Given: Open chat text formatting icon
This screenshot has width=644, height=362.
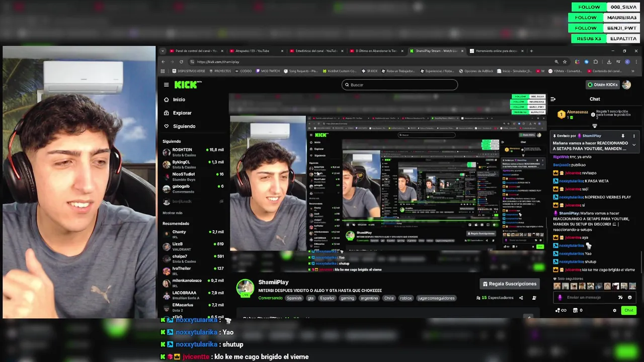Looking at the screenshot, I should [x=620, y=297].
